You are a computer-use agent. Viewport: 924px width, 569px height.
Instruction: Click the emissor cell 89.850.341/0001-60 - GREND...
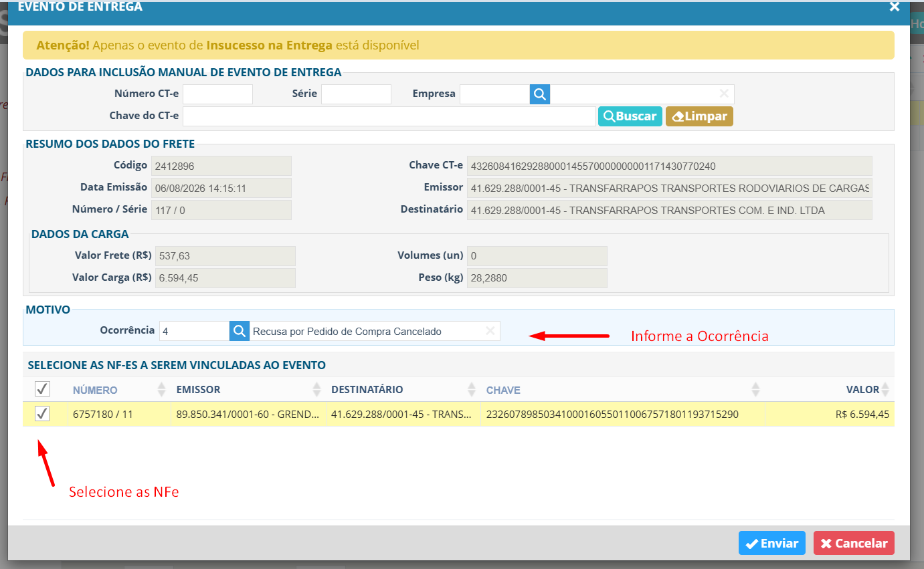coord(248,414)
